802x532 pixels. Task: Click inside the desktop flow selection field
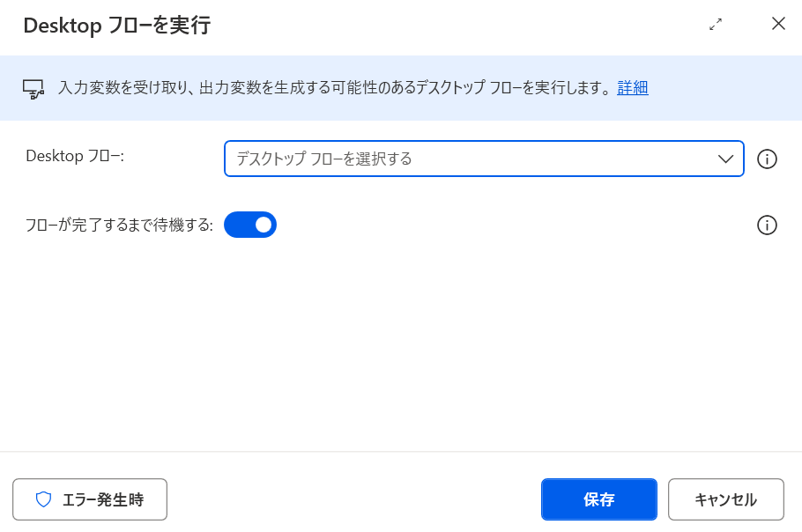[x=441, y=159]
